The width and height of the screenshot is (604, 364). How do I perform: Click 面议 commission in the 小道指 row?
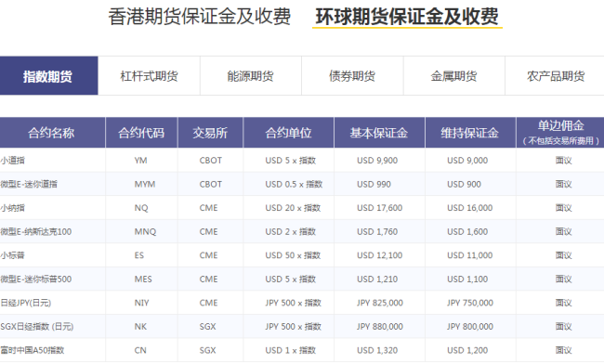tap(563, 161)
